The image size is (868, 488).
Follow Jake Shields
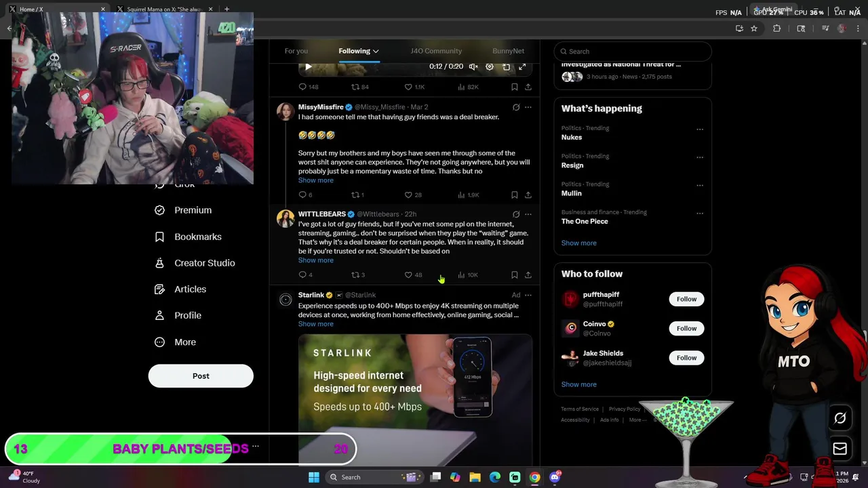point(686,358)
